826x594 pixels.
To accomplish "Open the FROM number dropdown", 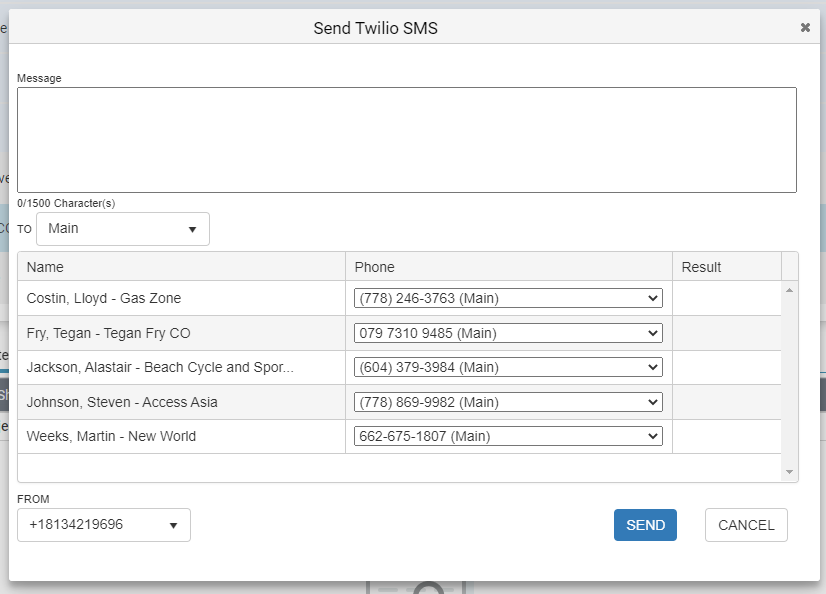I will tap(104, 525).
